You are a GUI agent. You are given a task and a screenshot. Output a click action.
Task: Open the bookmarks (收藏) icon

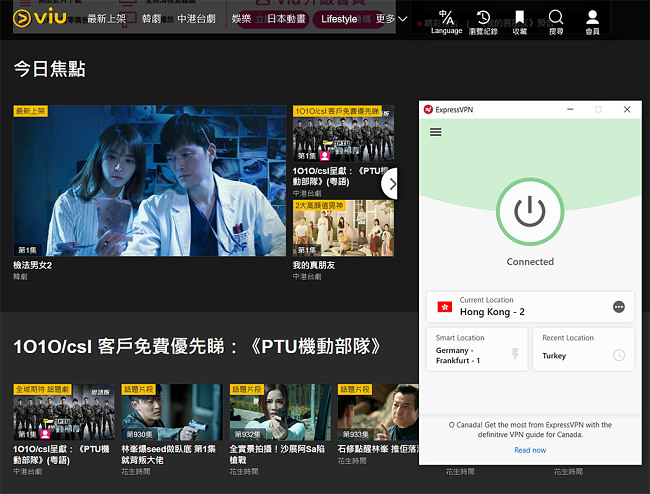(519, 22)
